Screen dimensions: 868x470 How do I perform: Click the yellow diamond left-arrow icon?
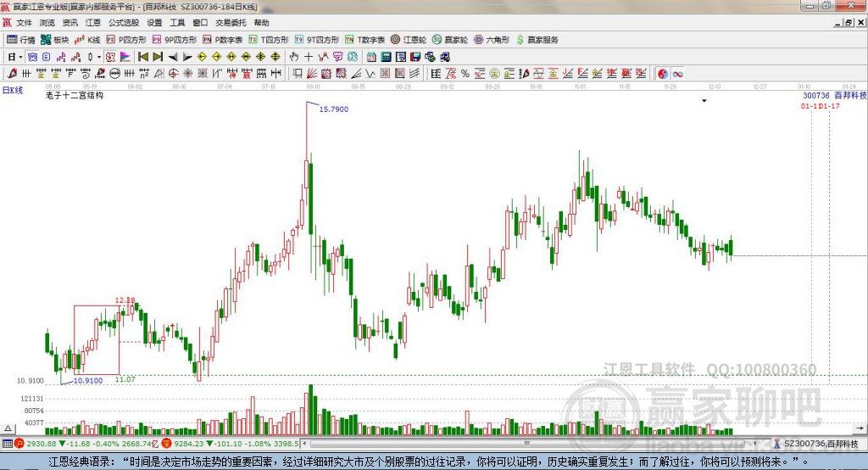pyautogui.click(x=202, y=57)
